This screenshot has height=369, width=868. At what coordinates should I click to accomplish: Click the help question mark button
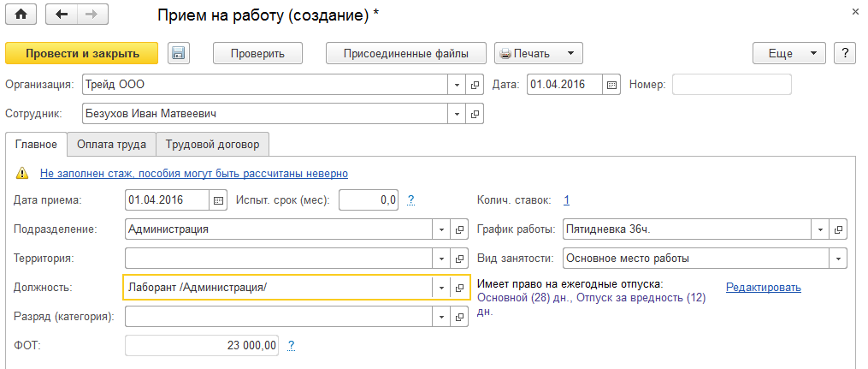[845, 53]
